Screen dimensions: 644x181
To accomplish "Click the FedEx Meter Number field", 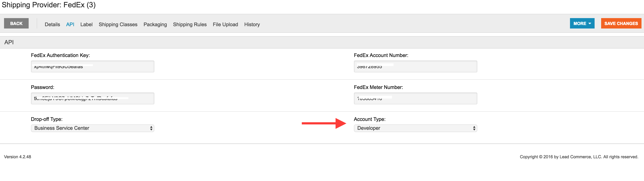I will click(415, 98).
